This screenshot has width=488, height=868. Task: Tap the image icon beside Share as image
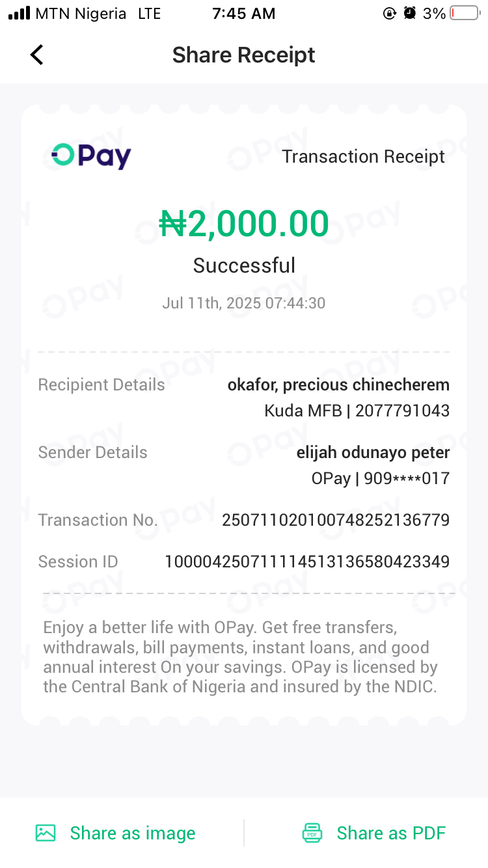(x=46, y=833)
